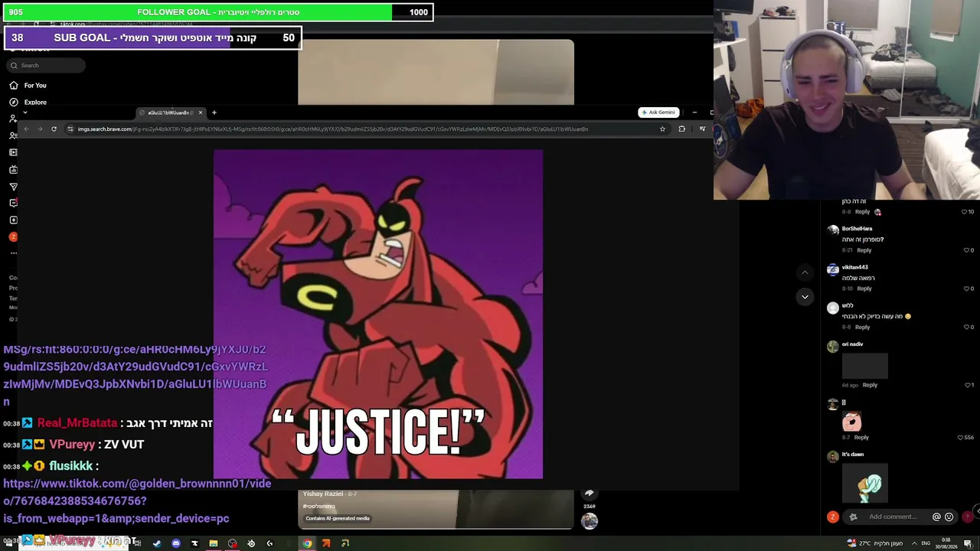The height and width of the screenshot is (551, 980).
Task: Click the SUB GOAL progress bar
Action: (x=153, y=37)
